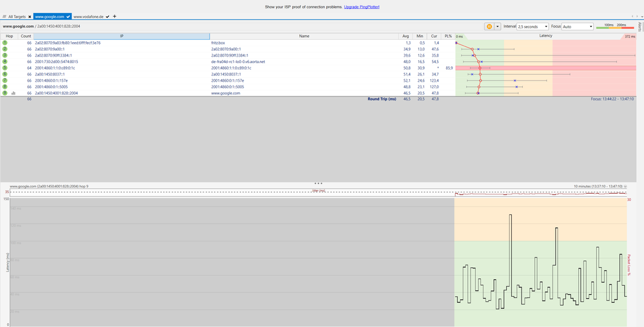Add a new target tab with plus
The width and height of the screenshot is (644, 327).
pos(115,16)
